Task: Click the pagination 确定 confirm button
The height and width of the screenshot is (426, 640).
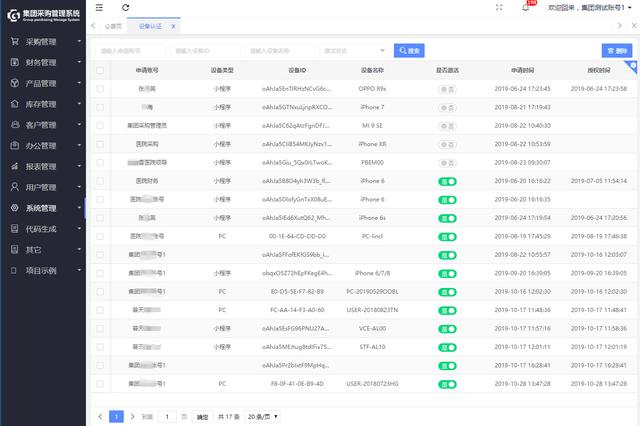Action: click(x=202, y=416)
